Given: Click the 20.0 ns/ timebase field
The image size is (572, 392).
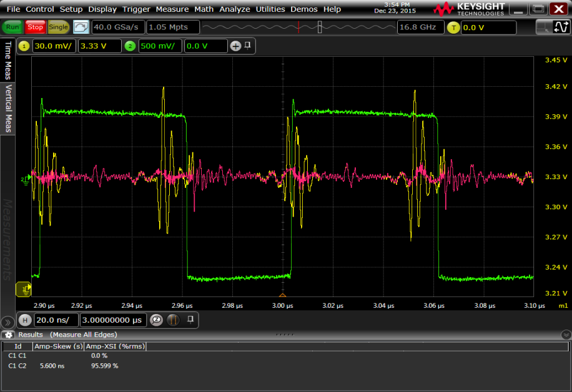Looking at the screenshot, I should coord(56,320).
